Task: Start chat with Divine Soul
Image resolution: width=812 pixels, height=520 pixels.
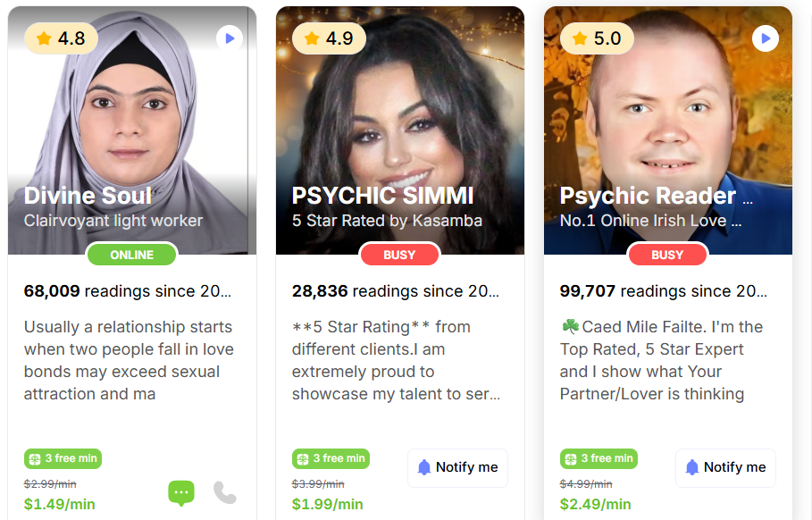Action: pos(181,492)
